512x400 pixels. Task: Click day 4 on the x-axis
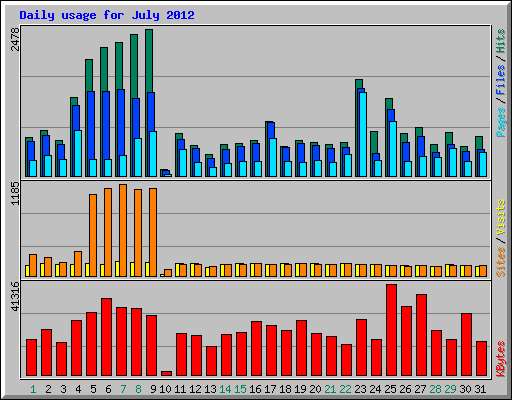pos(78,389)
